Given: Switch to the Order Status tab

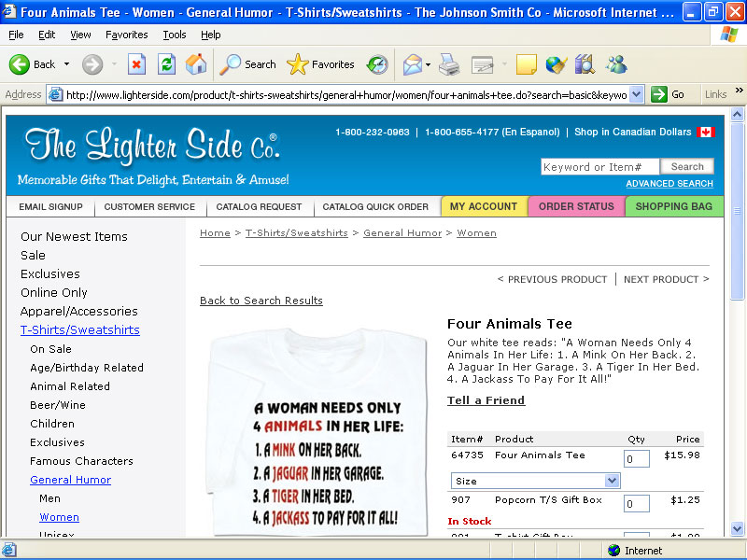Looking at the screenshot, I should (576, 206).
